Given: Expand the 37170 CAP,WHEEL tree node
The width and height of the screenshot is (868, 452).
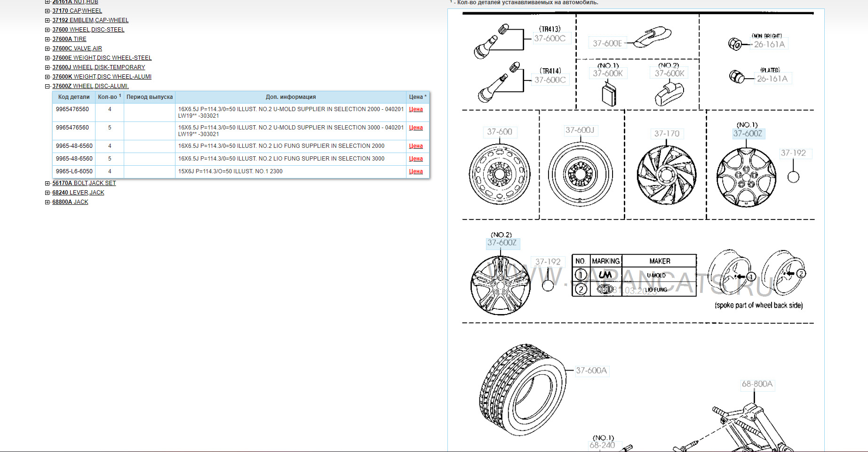Looking at the screenshot, I should (47, 11).
